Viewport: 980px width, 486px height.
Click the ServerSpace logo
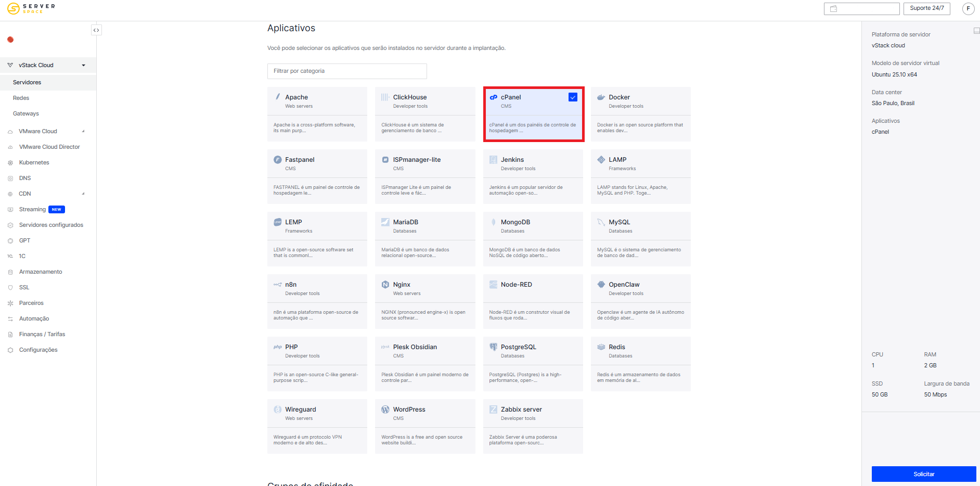31,8
